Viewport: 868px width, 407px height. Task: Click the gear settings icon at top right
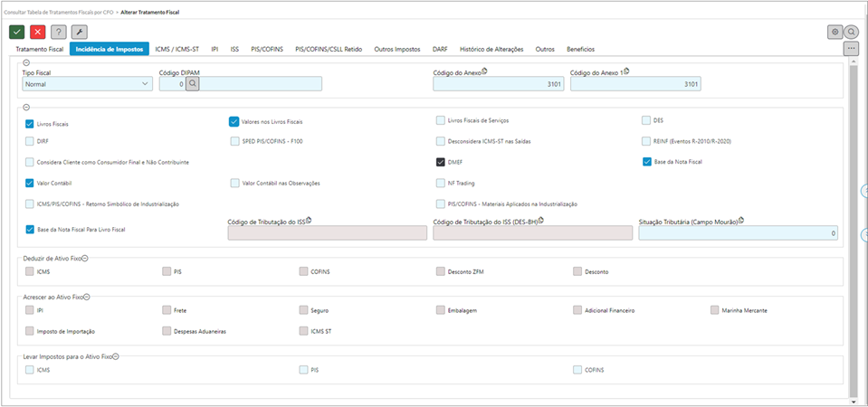point(835,32)
